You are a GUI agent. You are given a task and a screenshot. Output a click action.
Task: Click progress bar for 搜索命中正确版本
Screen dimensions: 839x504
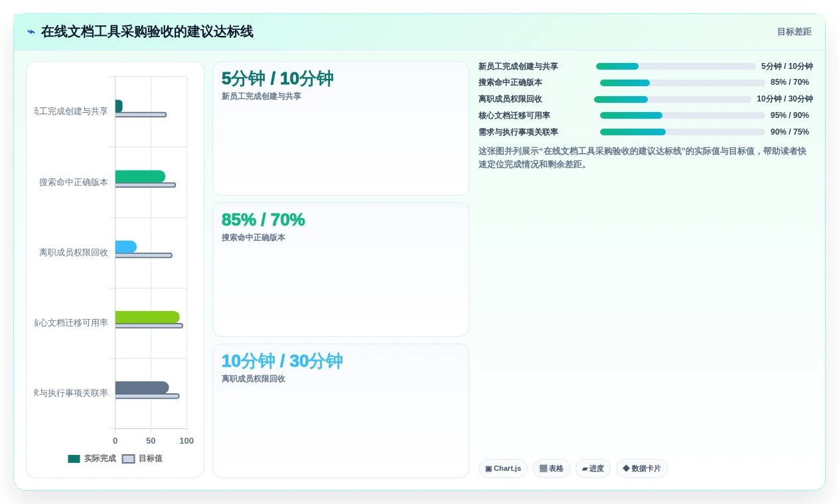[682, 83]
